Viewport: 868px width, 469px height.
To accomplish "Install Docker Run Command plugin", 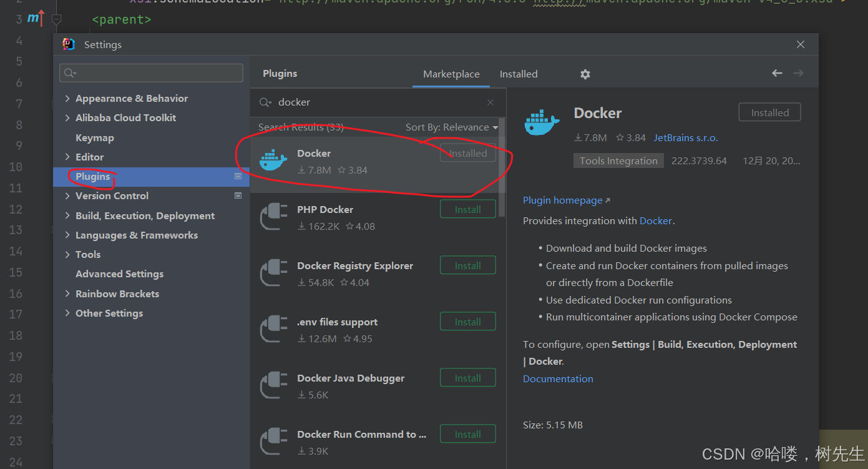I will pos(468,434).
